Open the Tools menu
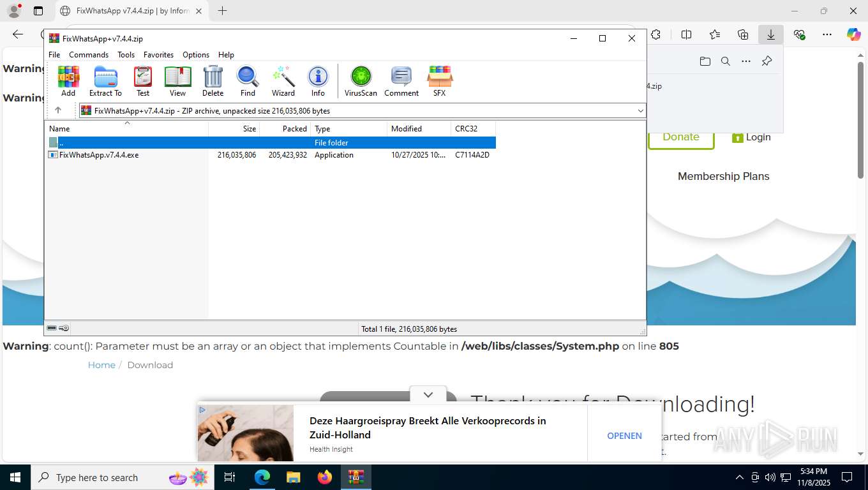 (126, 55)
